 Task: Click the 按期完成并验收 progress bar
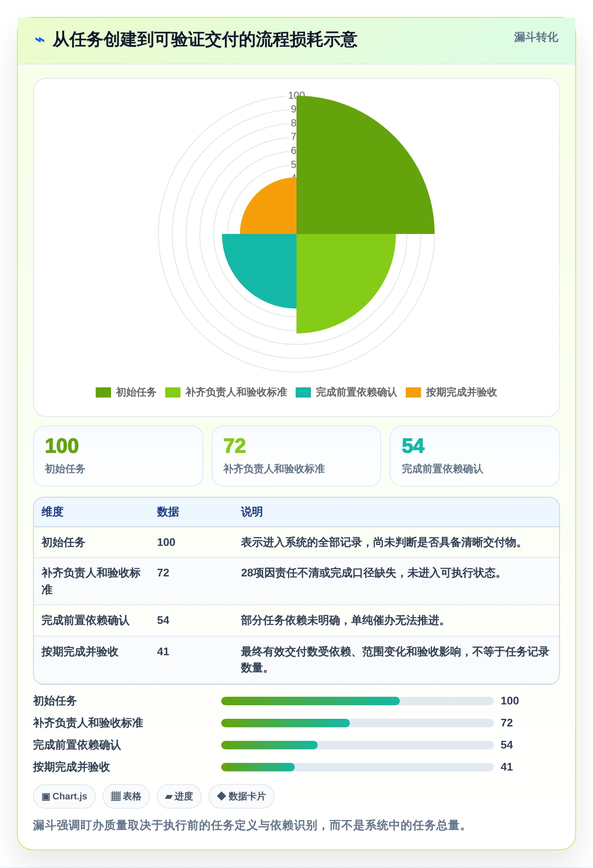click(x=357, y=767)
